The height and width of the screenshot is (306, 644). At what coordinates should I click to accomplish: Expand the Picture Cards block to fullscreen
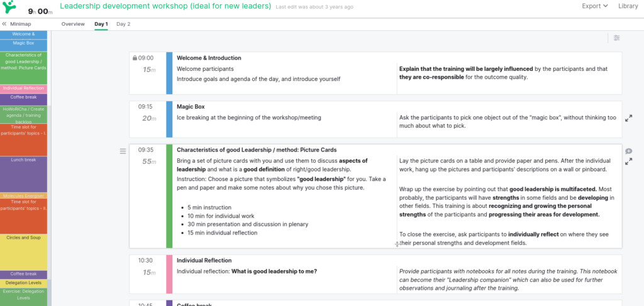pos(628,161)
